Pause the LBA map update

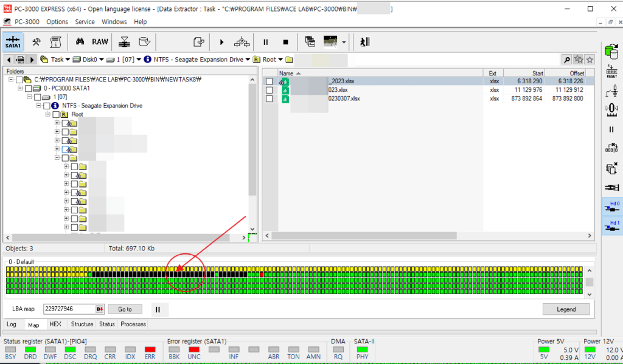(x=158, y=310)
